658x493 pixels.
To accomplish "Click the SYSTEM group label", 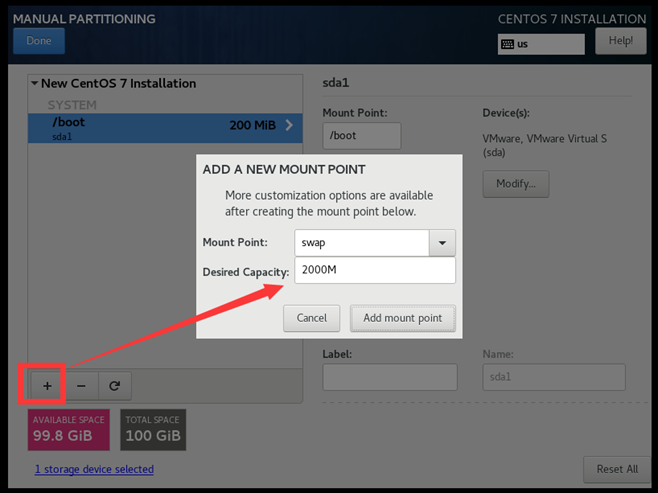I will click(72, 104).
